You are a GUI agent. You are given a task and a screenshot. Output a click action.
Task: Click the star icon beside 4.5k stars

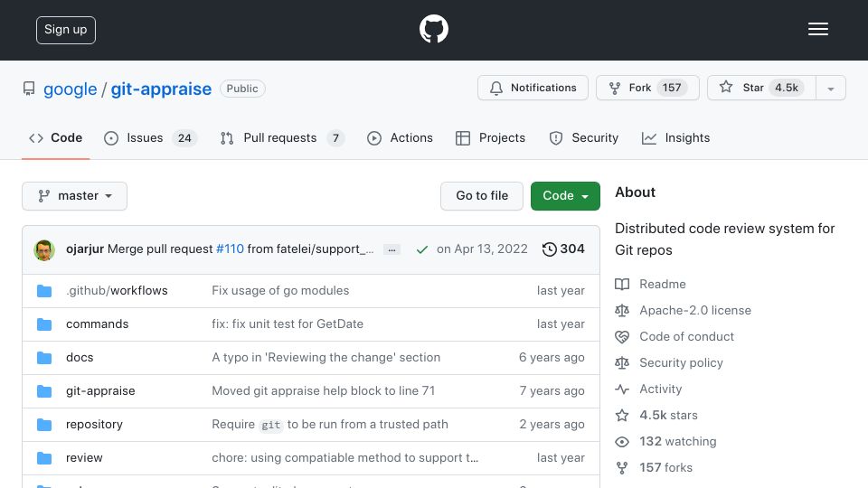click(x=622, y=415)
